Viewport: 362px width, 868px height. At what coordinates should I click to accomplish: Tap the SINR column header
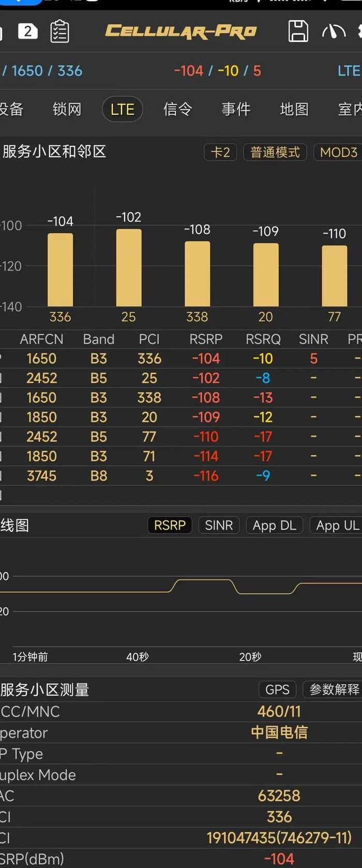click(313, 339)
